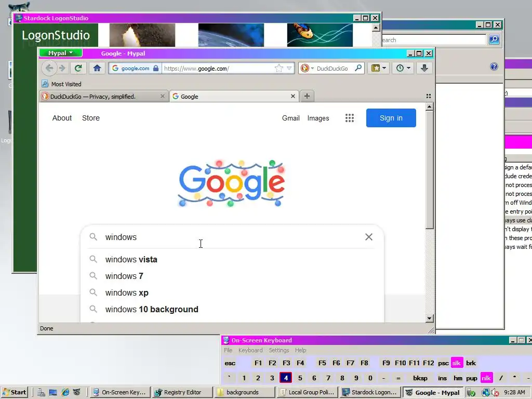Click into the Google search field
The width and height of the screenshot is (532, 399).
233,237
